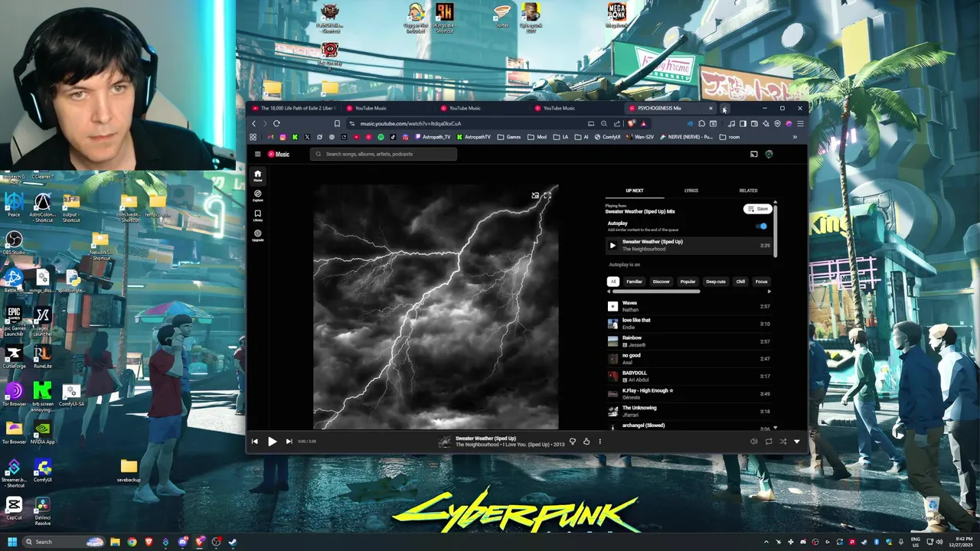Switch to the Lyrics tab
This screenshot has height=551, width=980.
[x=691, y=191]
